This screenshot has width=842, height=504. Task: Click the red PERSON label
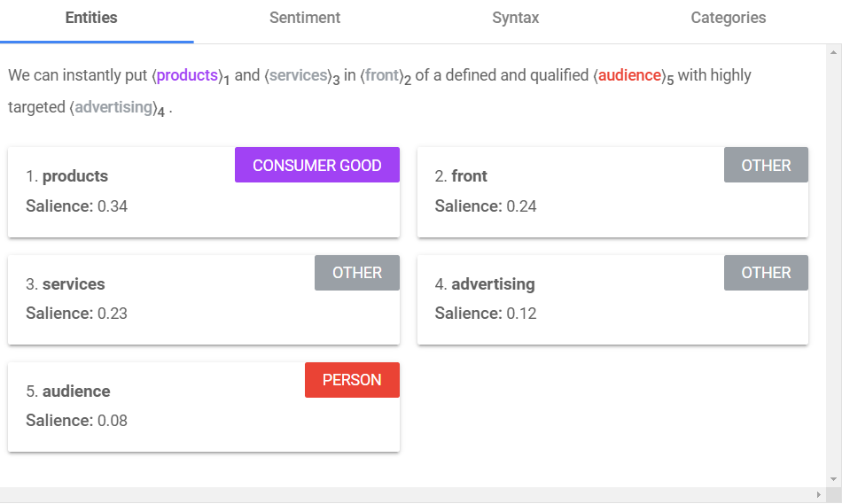[352, 380]
